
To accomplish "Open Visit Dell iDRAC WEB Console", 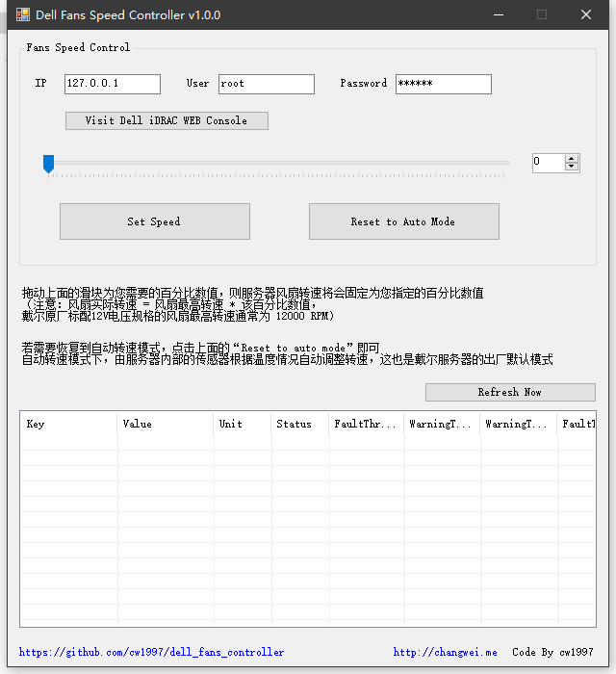I will coord(167,120).
